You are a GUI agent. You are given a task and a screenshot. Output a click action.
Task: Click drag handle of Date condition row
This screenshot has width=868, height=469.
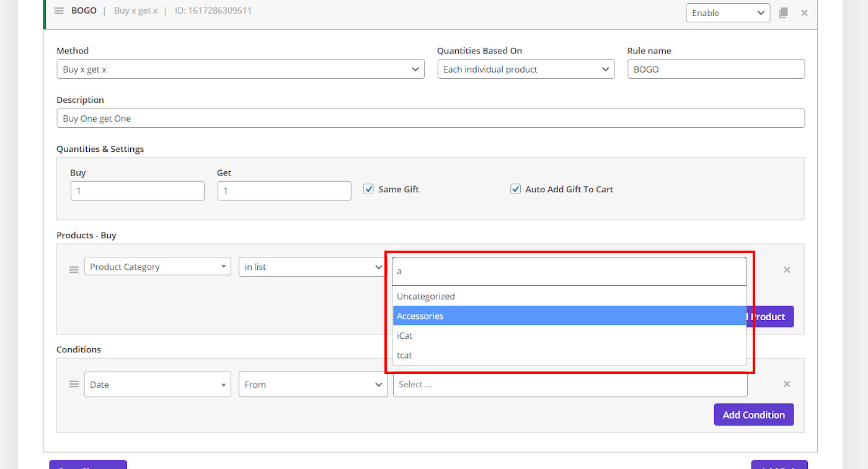(x=74, y=385)
